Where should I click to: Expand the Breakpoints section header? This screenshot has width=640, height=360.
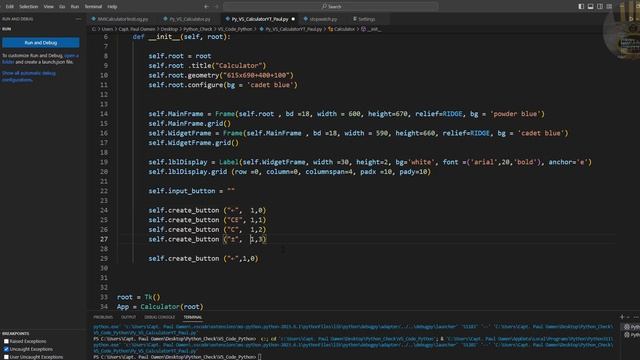click(16, 333)
